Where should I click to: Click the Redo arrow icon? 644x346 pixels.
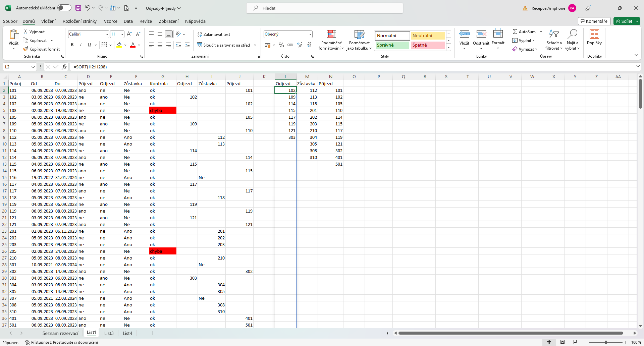pyautogui.click(x=101, y=8)
